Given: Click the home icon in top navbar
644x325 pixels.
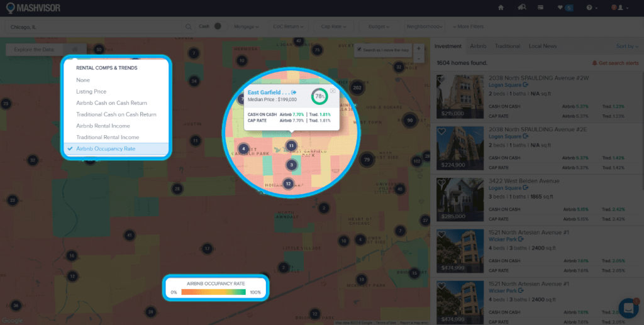Looking at the screenshot, I should (x=501, y=8).
